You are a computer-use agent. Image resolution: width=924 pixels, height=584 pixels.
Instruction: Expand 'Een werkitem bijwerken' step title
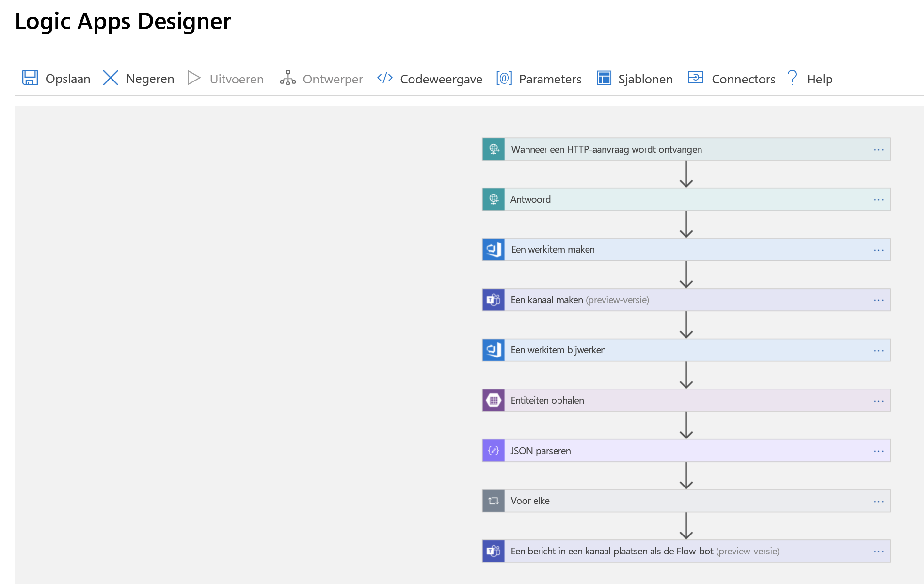click(558, 350)
